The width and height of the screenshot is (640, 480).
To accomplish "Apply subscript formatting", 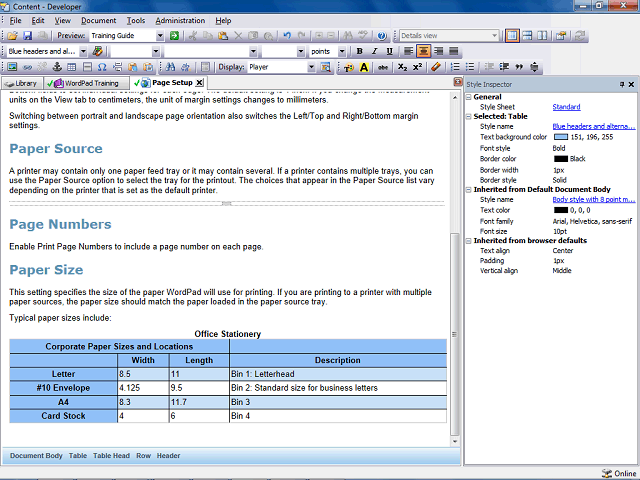I will [402, 67].
